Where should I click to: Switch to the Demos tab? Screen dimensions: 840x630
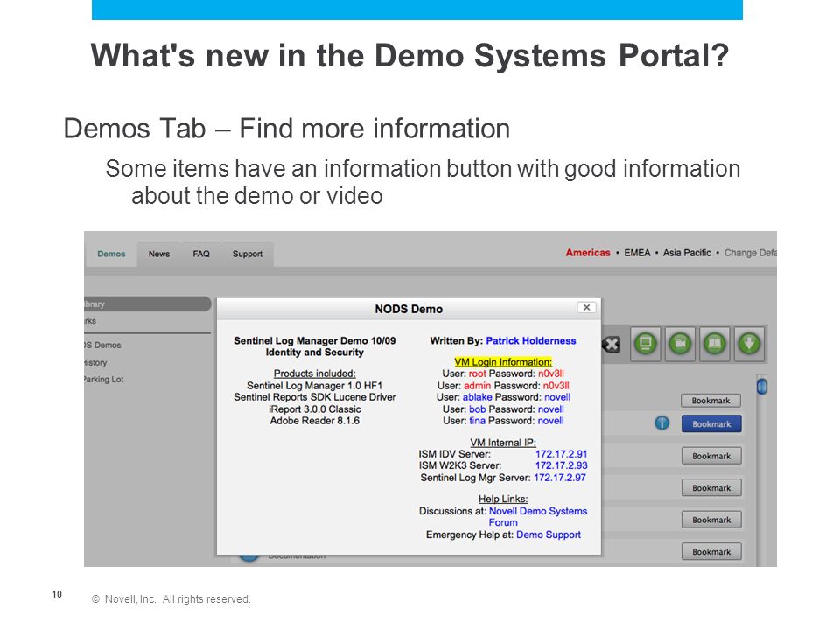click(111, 254)
